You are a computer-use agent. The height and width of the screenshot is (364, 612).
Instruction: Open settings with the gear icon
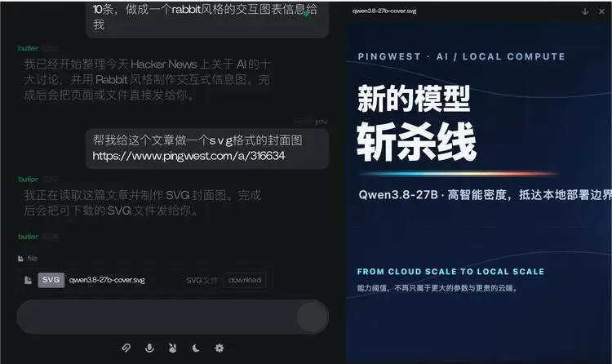pyautogui.click(x=220, y=348)
